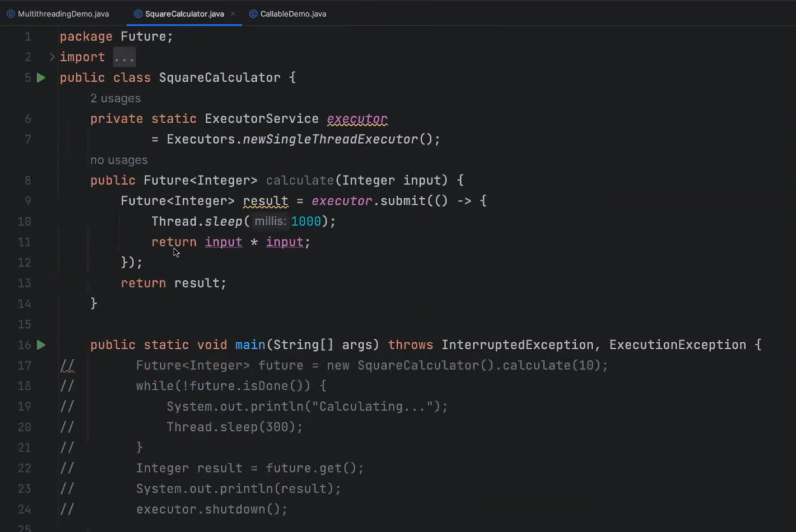
Task: Expand the folded import chevron on line 2
Action: coord(52,57)
